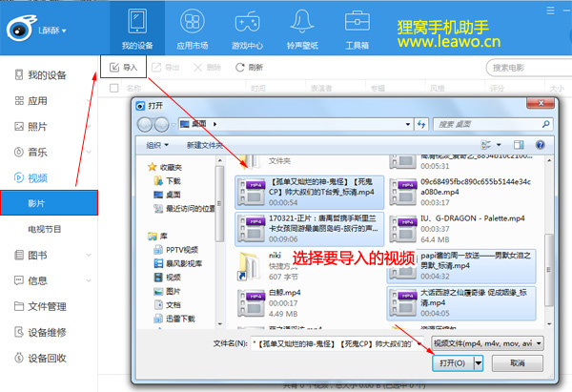Open the Lｲｲ account dropdown

click(52, 31)
